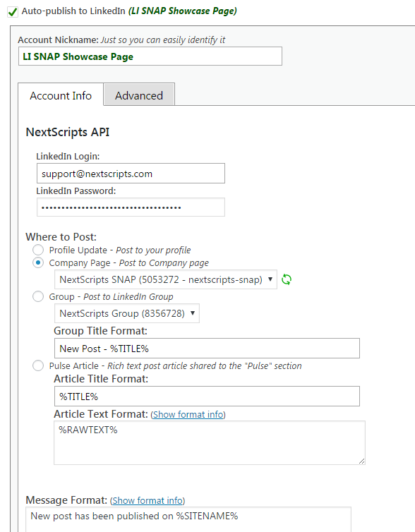The image size is (415, 532).
Task: Click the Where to Post label
Action: (x=61, y=237)
